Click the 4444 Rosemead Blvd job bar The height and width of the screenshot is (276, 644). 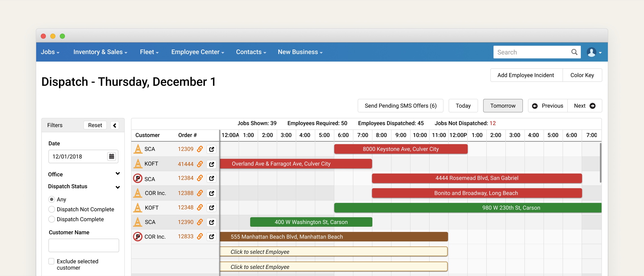[477, 178]
